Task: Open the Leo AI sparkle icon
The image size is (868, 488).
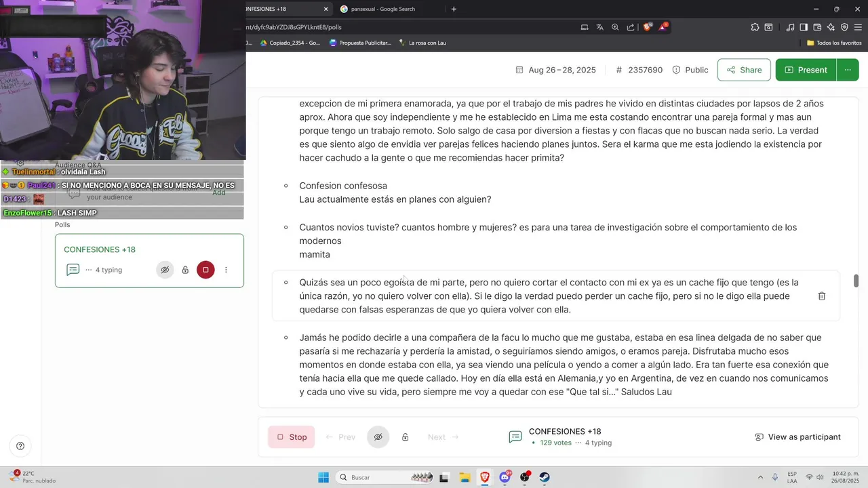Action: pos(831,27)
